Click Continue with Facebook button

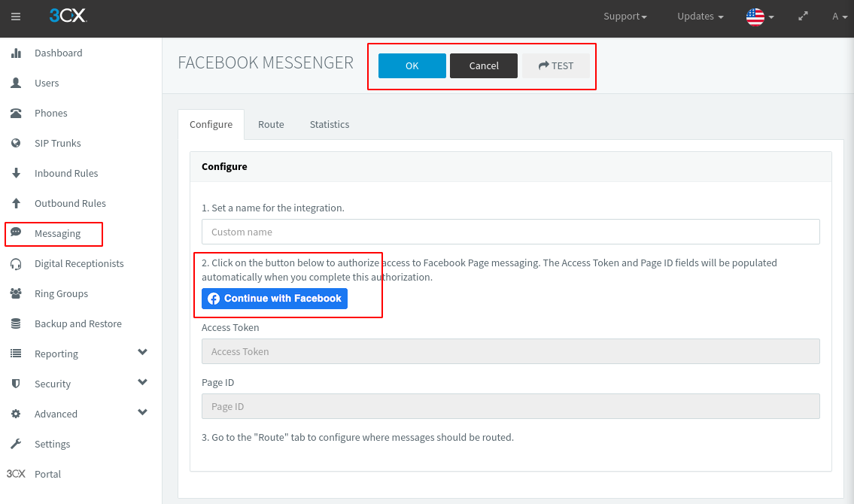click(x=275, y=299)
